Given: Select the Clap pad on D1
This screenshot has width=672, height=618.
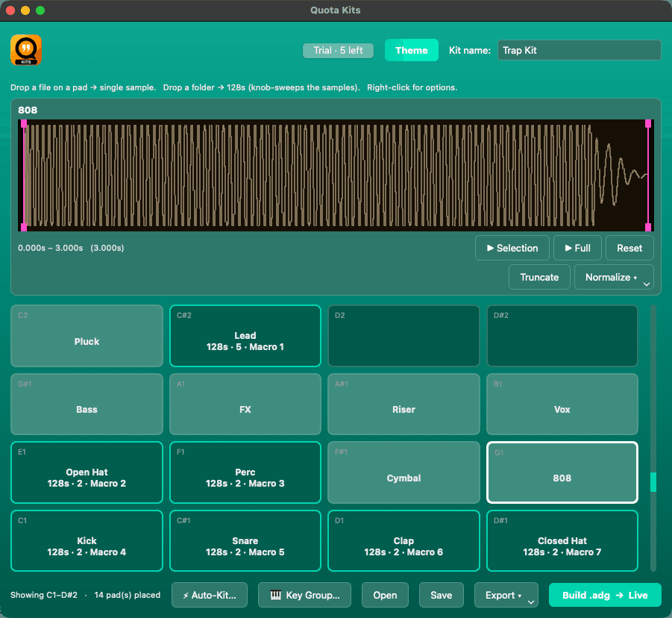Looking at the screenshot, I should [x=403, y=541].
